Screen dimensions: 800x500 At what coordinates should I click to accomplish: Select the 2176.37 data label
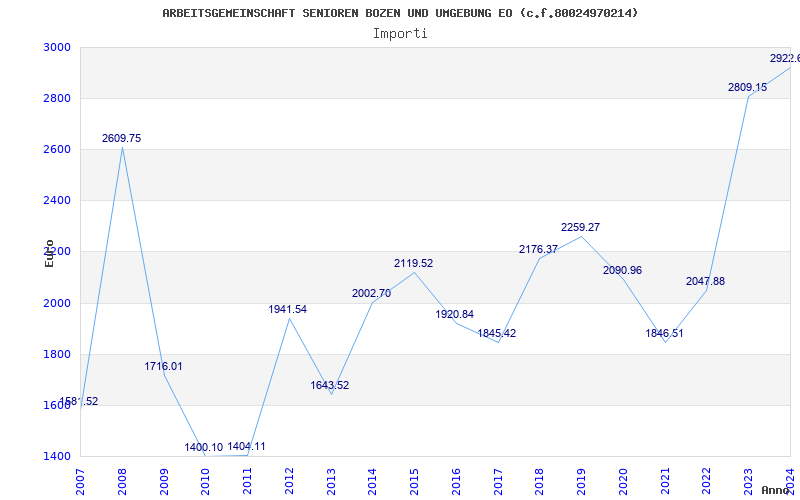[538, 249]
